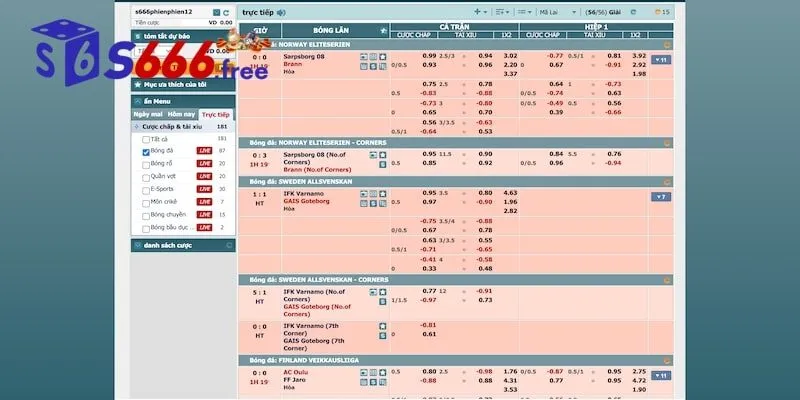Click the sound icon beside trực tiếp
Screen dimensions: 800x400
click(281, 12)
